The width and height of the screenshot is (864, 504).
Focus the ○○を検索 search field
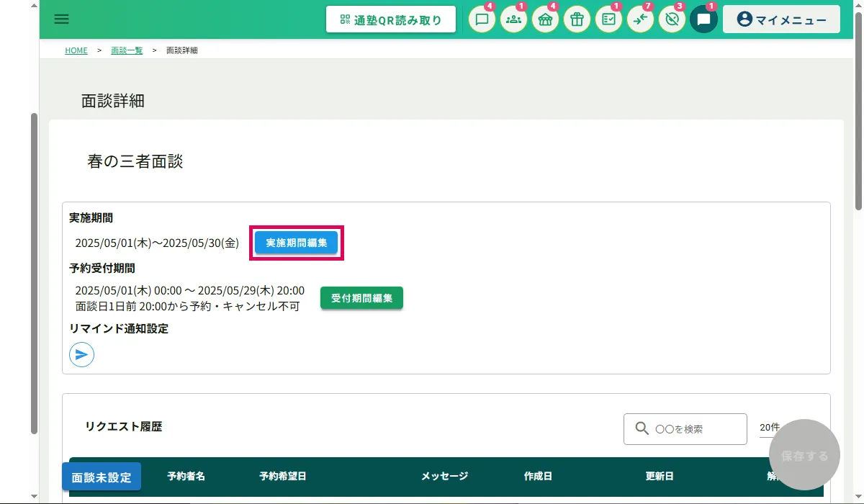(685, 429)
